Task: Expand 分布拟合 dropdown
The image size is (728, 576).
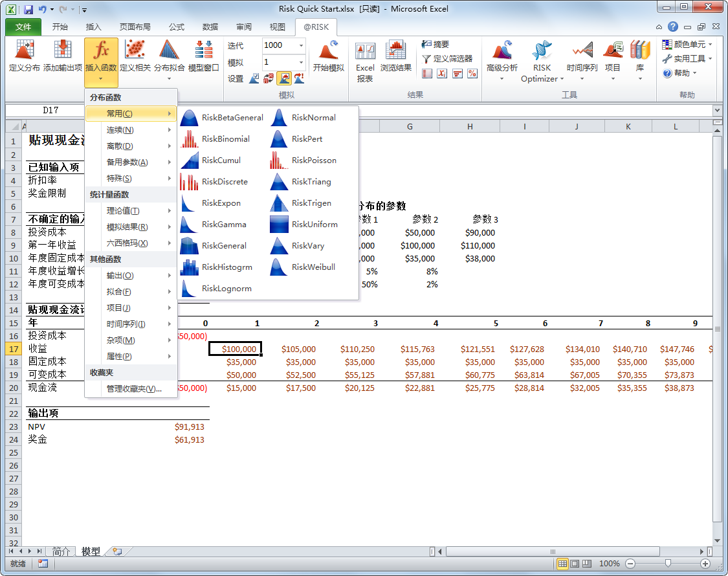Action: [x=169, y=79]
